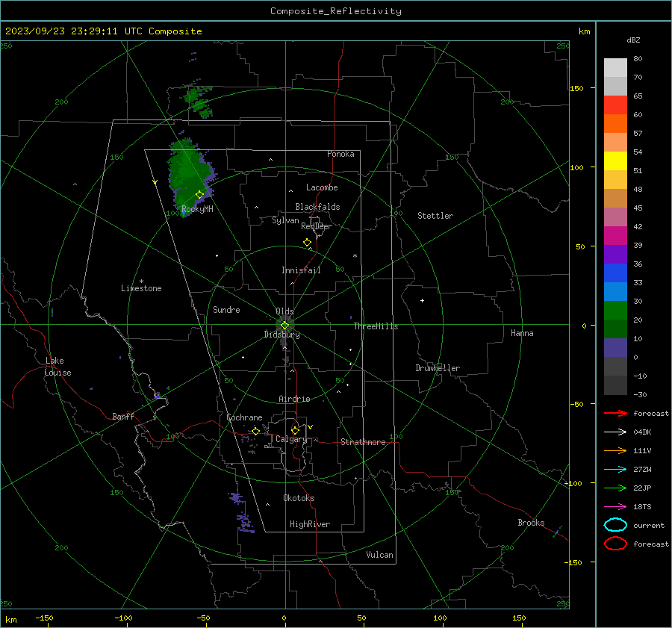672x628 pixels.
Task: Click the Sundre map label
Action: click(226, 309)
